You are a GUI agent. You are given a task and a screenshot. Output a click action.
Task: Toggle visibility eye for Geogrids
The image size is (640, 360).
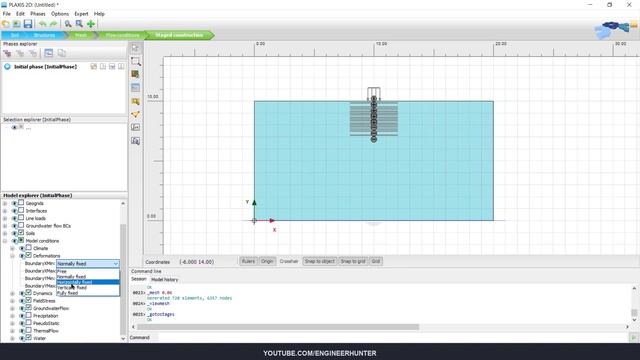[14, 203]
